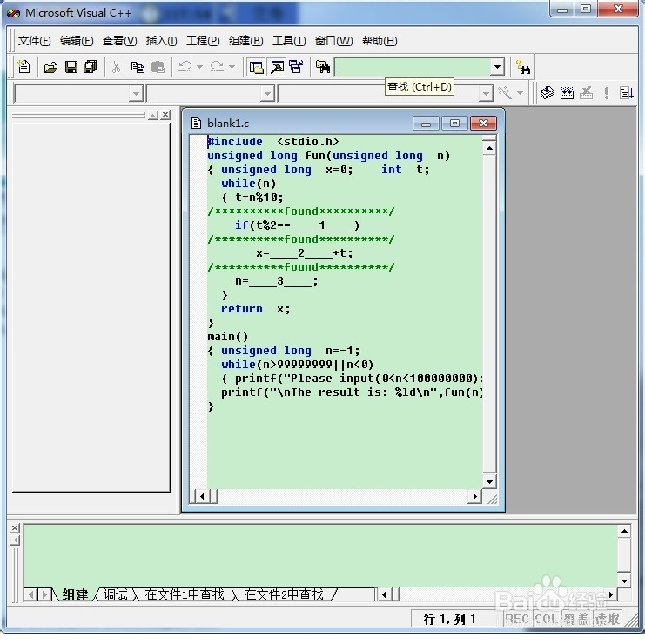645x644 pixels.
Task: Click the output tabs scroll-left arrow
Action: 30,594
